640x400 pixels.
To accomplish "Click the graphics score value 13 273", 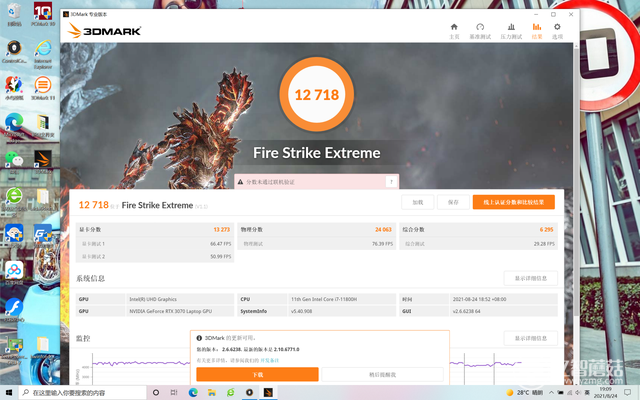I will [222, 229].
